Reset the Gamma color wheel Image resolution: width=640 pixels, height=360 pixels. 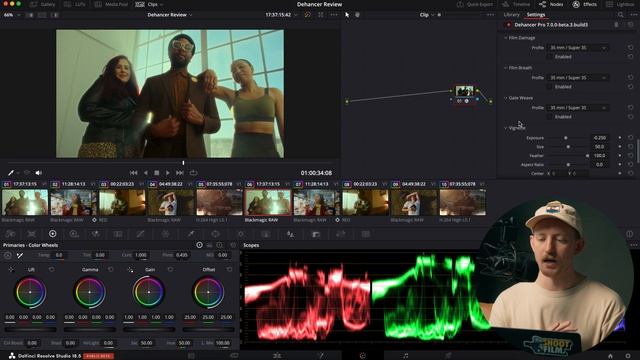111,269
